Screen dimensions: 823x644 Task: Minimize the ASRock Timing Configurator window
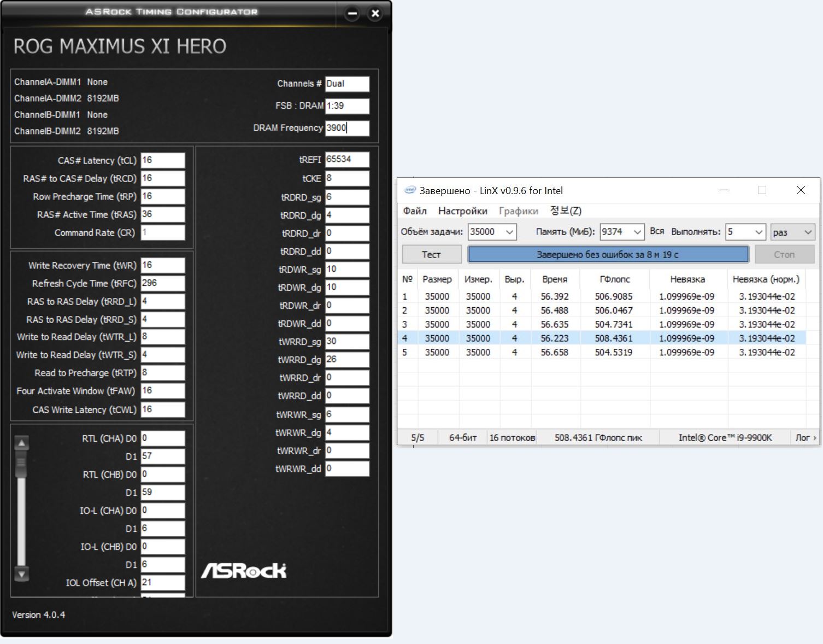coord(352,14)
